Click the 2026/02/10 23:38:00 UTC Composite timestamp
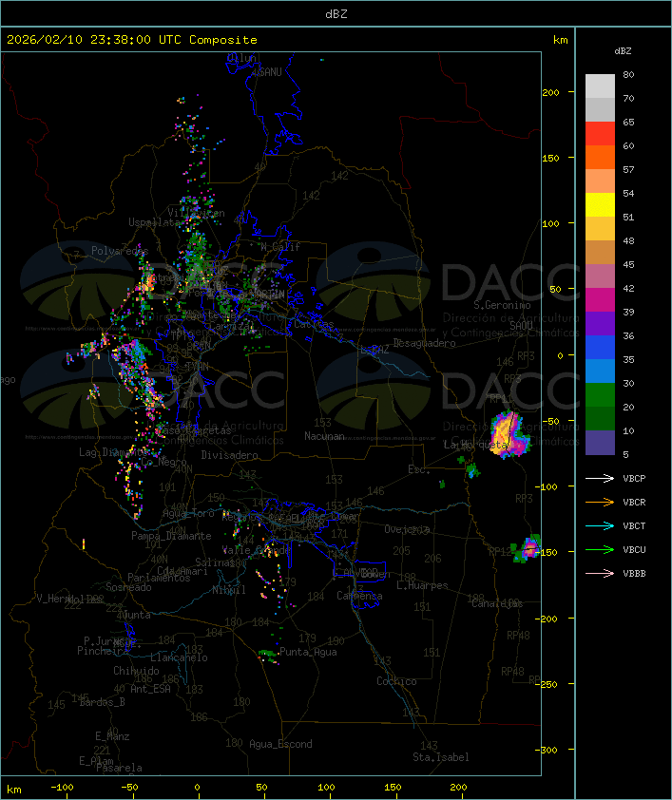This screenshot has width=672, height=800. (132, 40)
